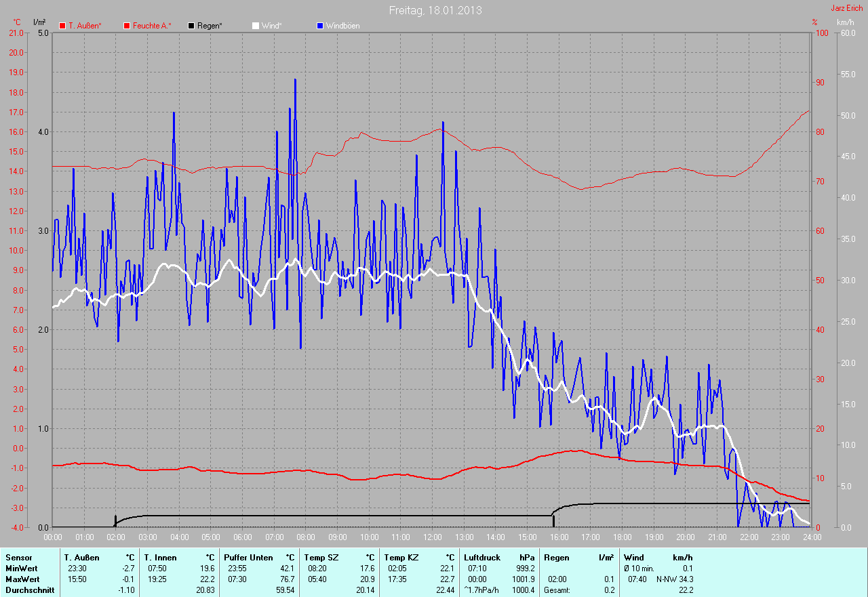The image size is (868, 597).
Task: Click the Jarz Erich author label
Action: click(x=848, y=8)
